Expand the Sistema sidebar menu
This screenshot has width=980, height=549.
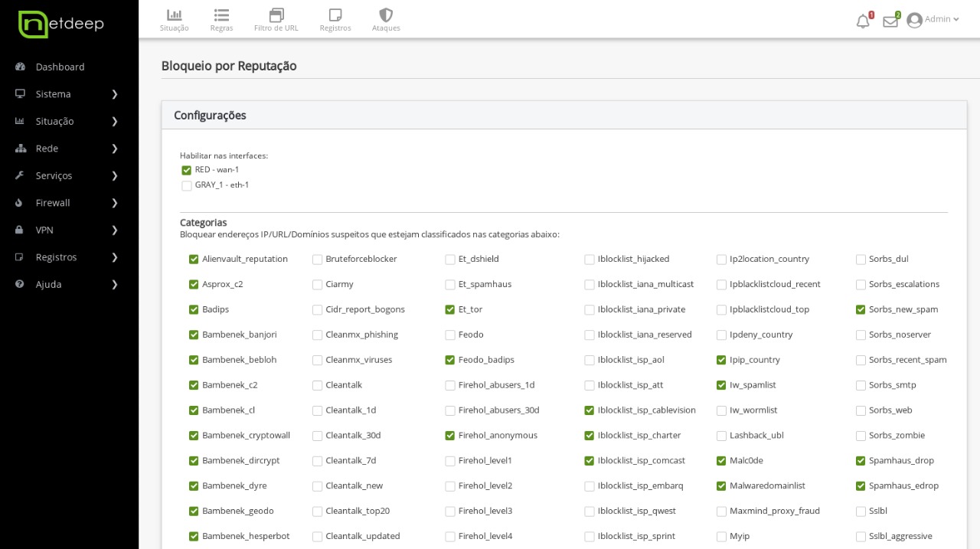[67, 94]
